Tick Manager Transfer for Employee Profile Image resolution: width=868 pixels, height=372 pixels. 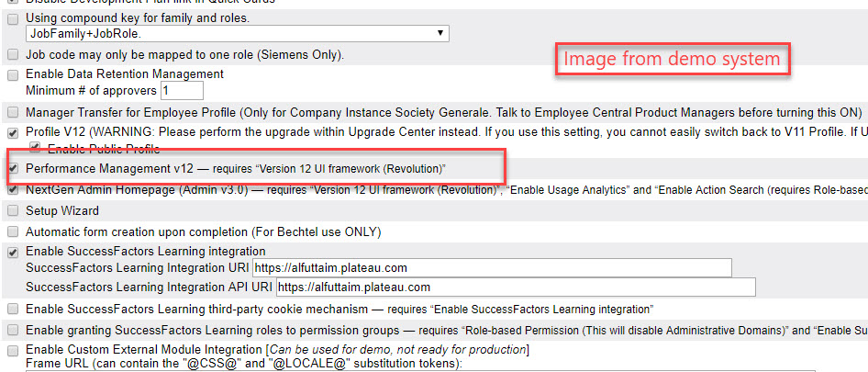click(13, 113)
